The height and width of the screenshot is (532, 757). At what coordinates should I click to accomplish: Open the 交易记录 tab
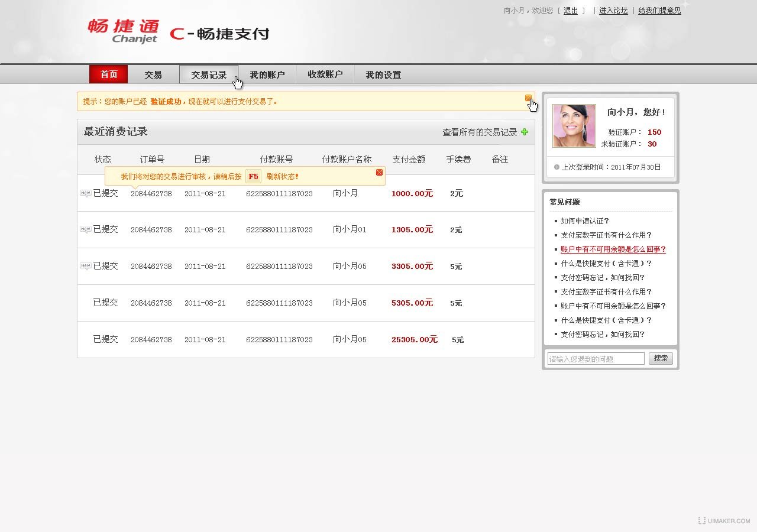(209, 74)
